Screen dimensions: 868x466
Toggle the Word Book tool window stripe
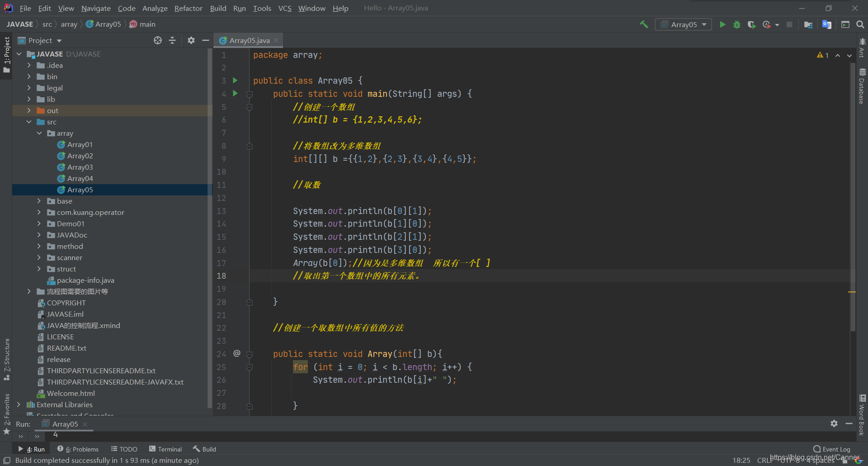[x=862, y=415]
